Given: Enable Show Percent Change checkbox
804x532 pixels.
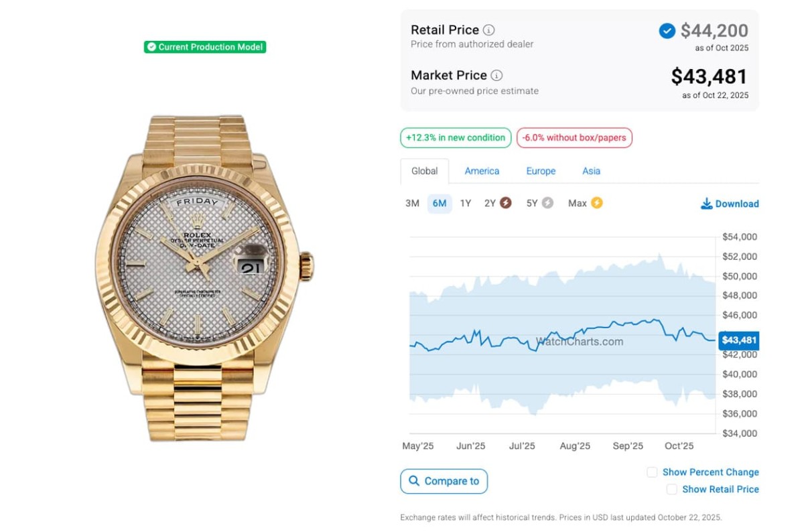Looking at the screenshot, I should pos(652,472).
